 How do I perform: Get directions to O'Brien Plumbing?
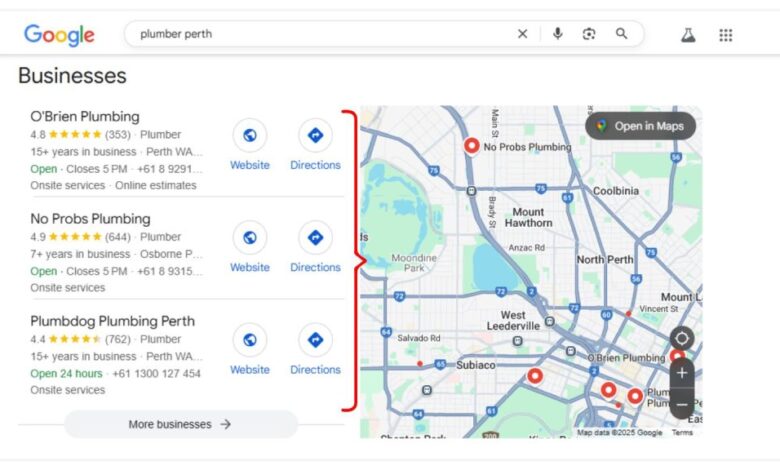pos(315,135)
